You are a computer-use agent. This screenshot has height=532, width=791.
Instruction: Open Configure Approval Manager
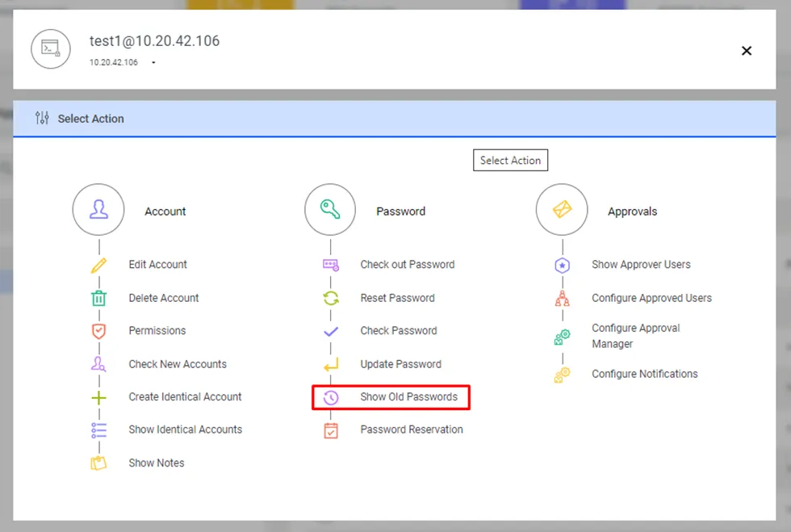[636, 336]
